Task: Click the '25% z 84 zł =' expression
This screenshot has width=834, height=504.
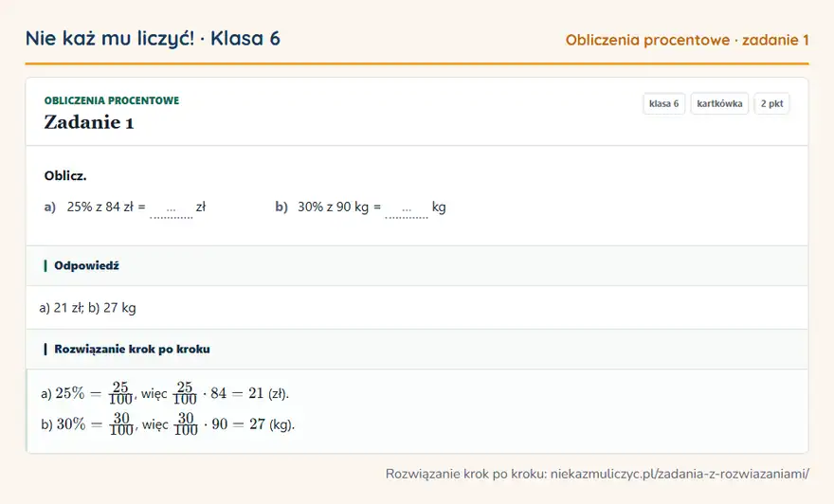Action: click(106, 207)
